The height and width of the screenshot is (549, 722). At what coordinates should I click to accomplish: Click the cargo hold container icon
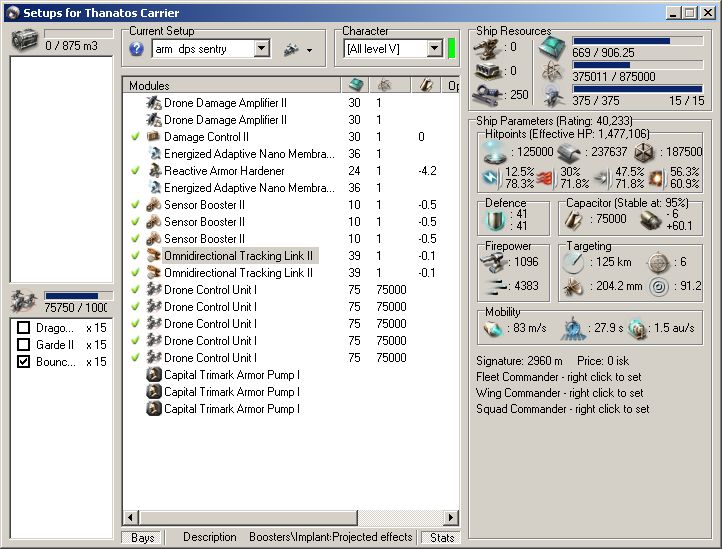pos(24,40)
